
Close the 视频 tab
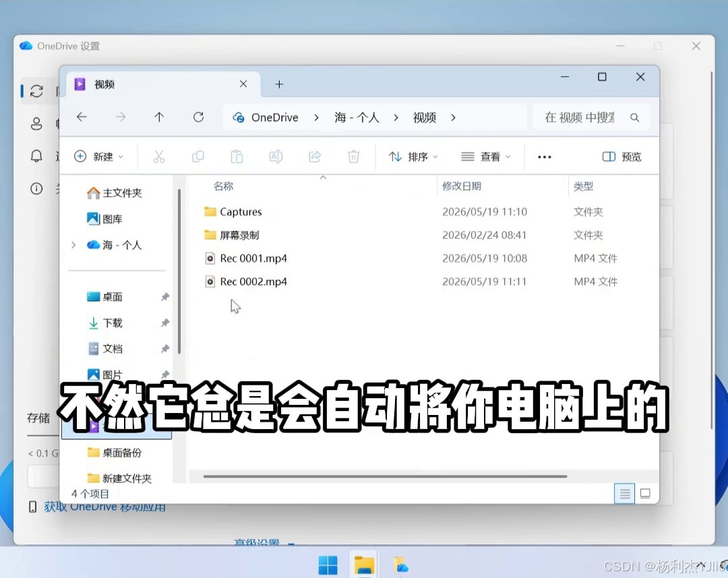pos(243,84)
